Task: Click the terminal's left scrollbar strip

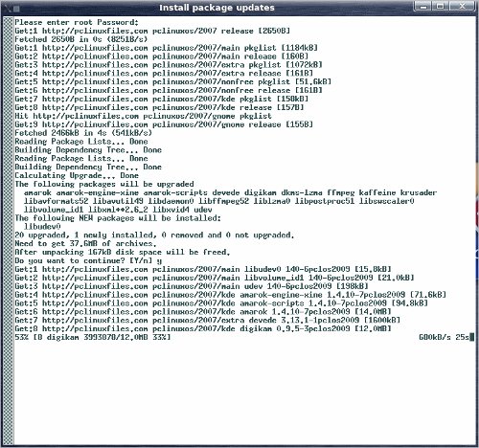Action: coord(9,231)
